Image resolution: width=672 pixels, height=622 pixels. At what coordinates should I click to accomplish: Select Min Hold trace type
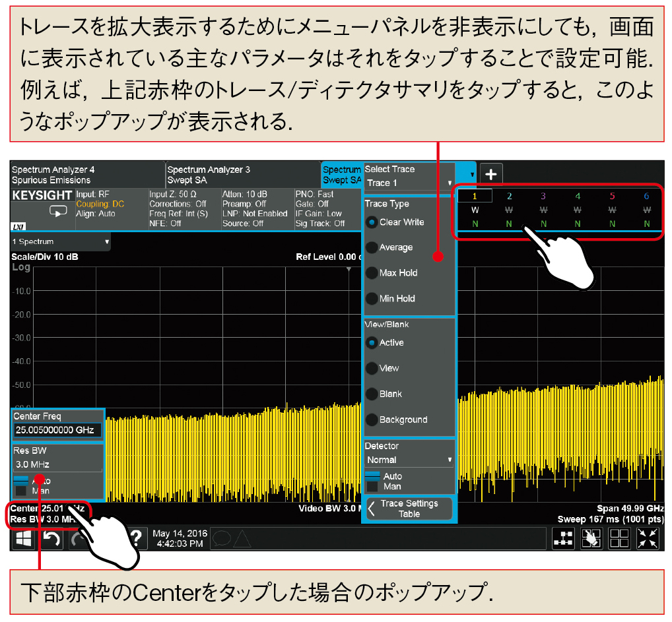(x=390, y=299)
